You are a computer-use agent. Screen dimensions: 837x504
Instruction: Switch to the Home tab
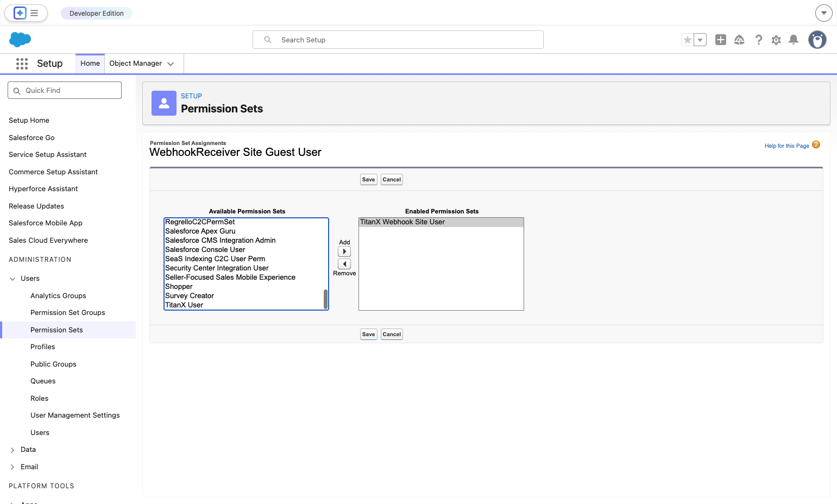tap(90, 64)
